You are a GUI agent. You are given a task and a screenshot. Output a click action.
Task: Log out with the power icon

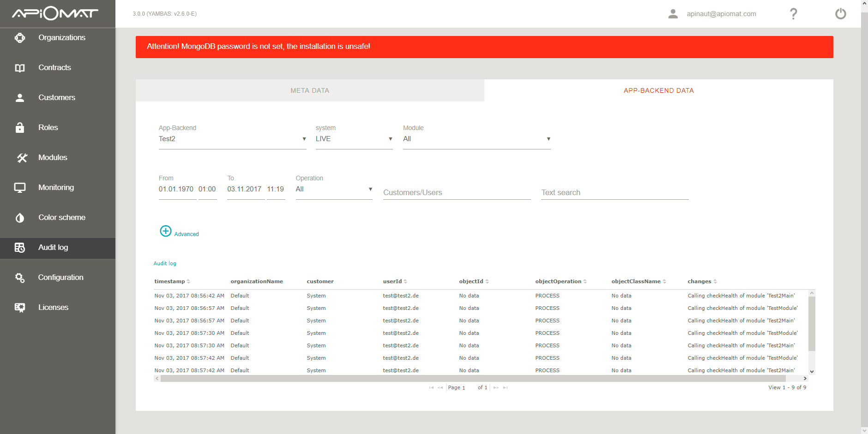pyautogui.click(x=841, y=14)
